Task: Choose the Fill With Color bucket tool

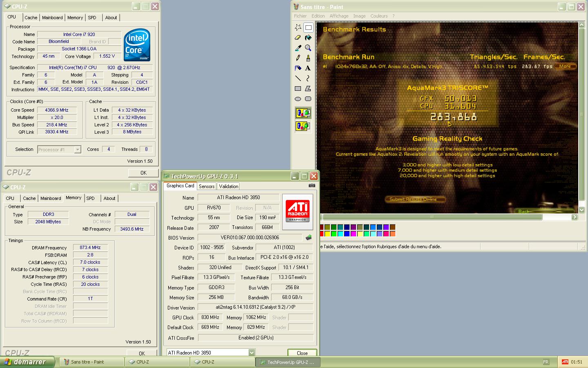Action: pos(308,38)
